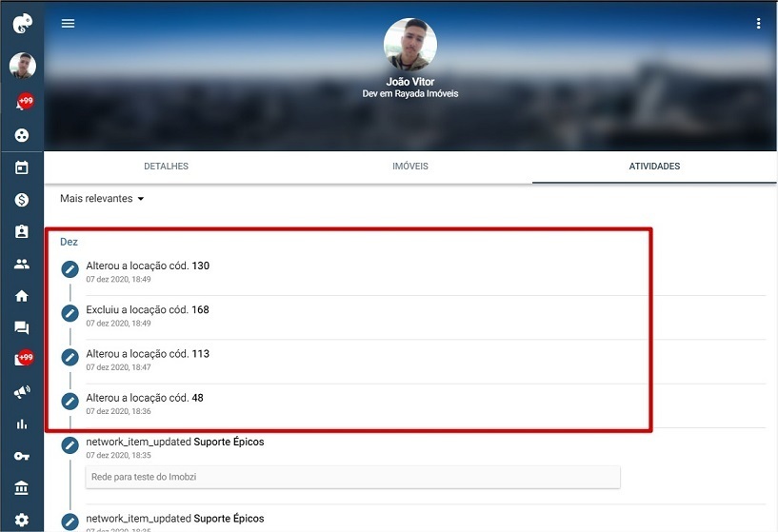Image resolution: width=778 pixels, height=532 pixels.
Task: Open the Mais relevantes sort dropdown
Action: click(102, 198)
